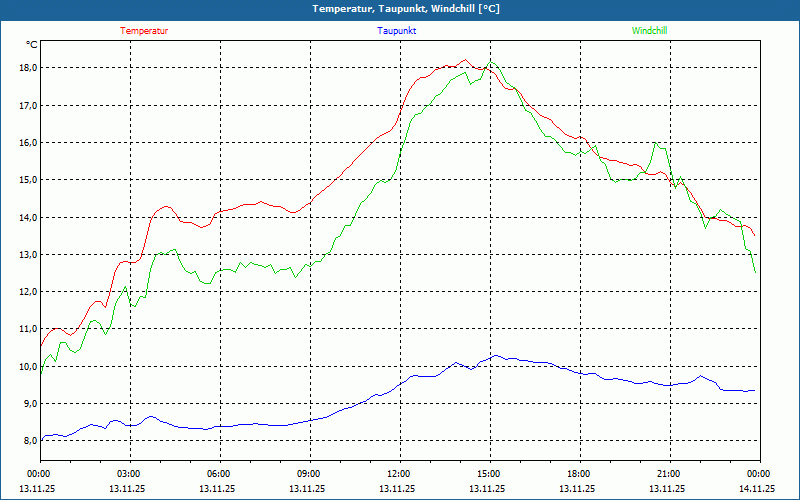Click the 12,0 y-axis label
The width and height of the screenshot is (800, 500).
tap(27, 292)
